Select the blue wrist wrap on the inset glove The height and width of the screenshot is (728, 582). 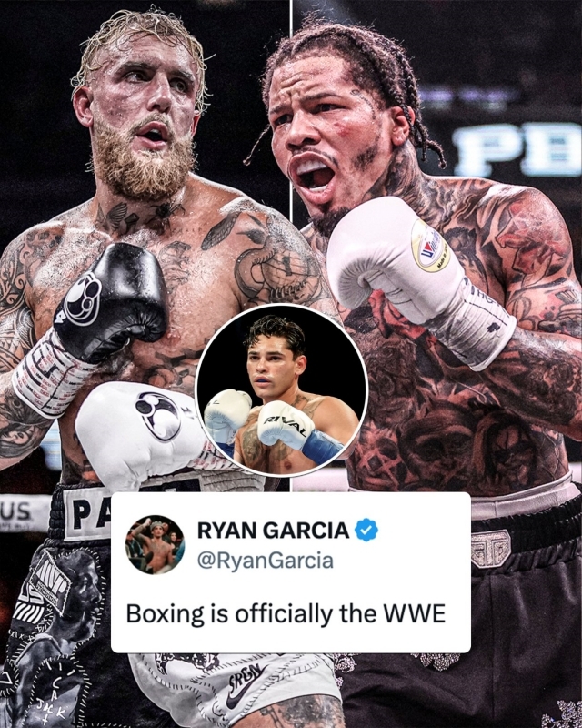pos(322,444)
